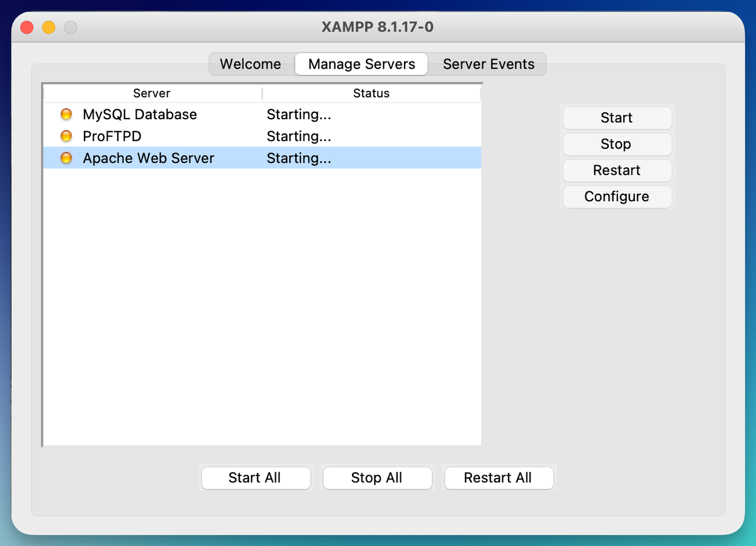Click the Status column header
This screenshot has height=546, width=756.
(x=372, y=93)
